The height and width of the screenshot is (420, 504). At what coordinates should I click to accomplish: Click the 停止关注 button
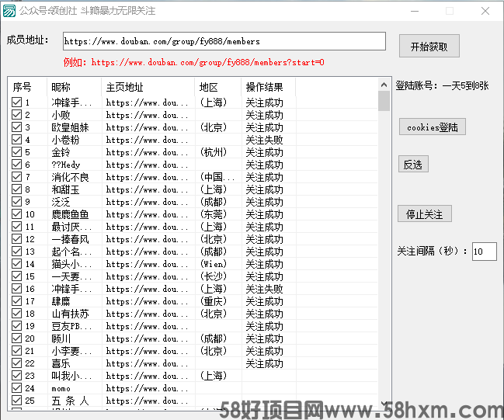424,213
